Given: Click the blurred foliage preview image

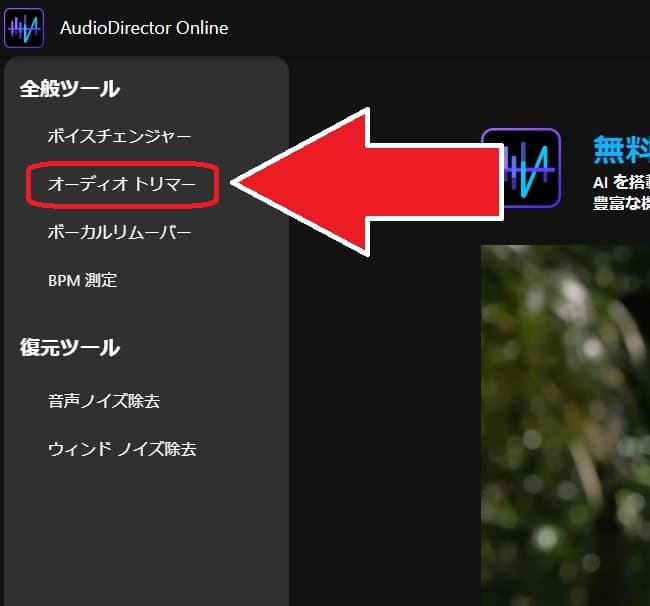Looking at the screenshot, I should point(565,425).
